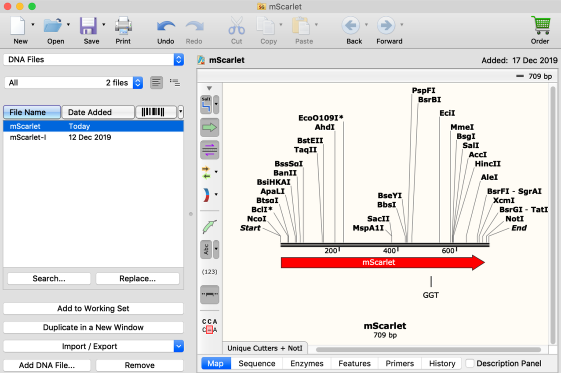
Task: Open the Open button dropdown arrow
Action: pos(68,25)
